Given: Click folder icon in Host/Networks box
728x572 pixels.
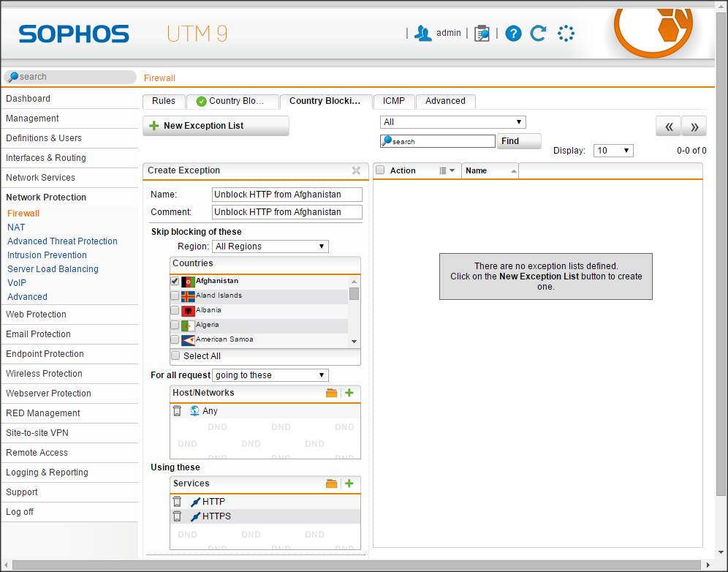Looking at the screenshot, I should [332, 393].
